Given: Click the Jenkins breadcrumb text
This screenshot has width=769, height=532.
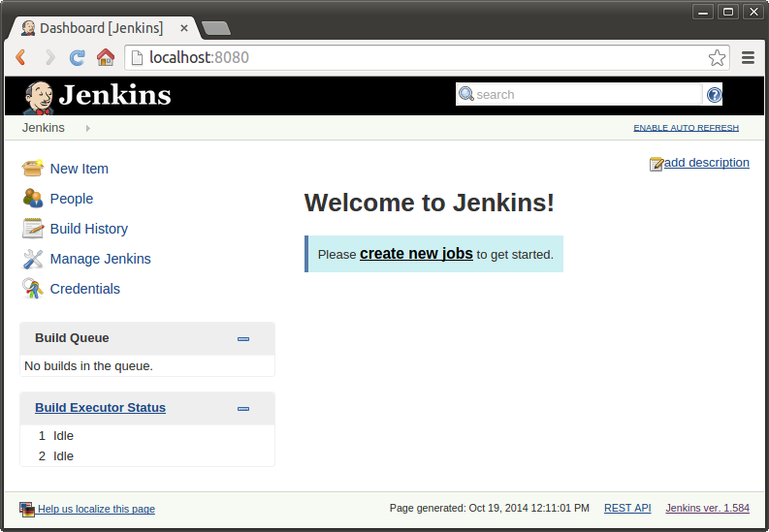Looking at the screenshot, I should pyautogui.click(x=44, y=128).
